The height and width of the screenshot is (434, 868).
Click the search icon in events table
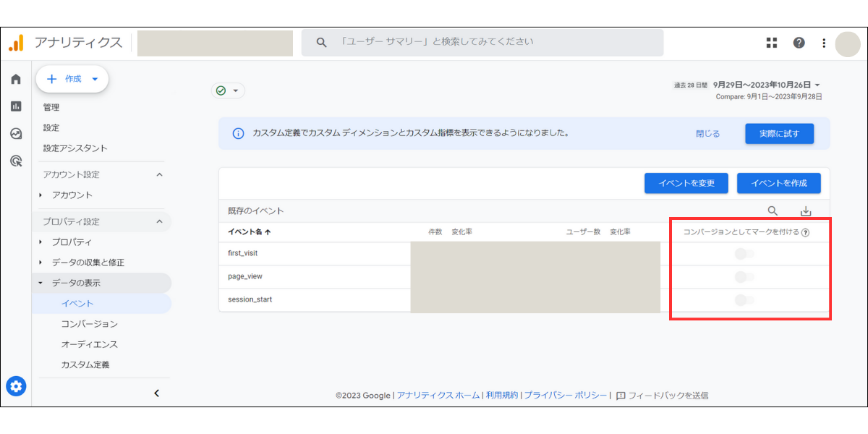click(x=773, y=211)
